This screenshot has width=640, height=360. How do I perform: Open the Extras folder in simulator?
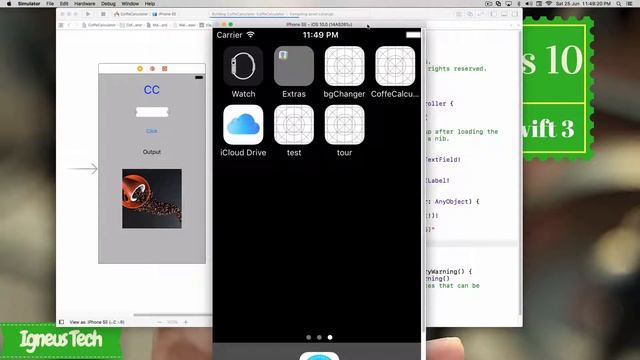coord(294,66)
